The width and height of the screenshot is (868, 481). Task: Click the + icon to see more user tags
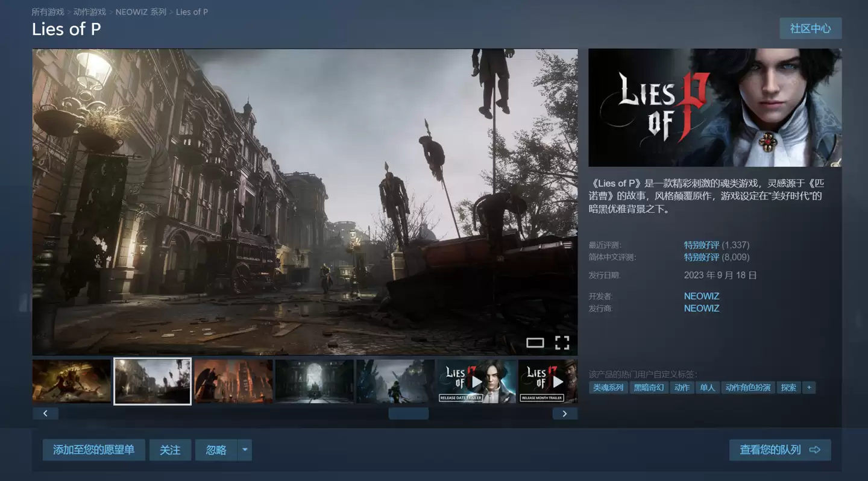tap(808, 388)
